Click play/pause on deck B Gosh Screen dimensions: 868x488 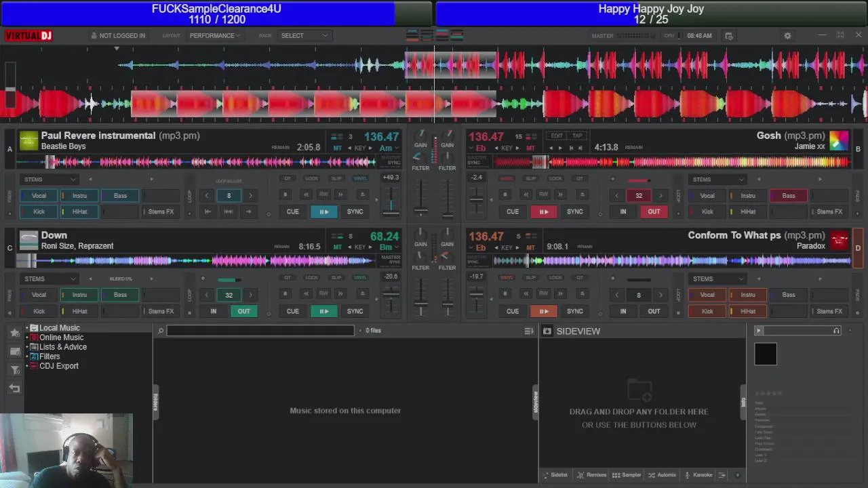(x=543, y=211)
